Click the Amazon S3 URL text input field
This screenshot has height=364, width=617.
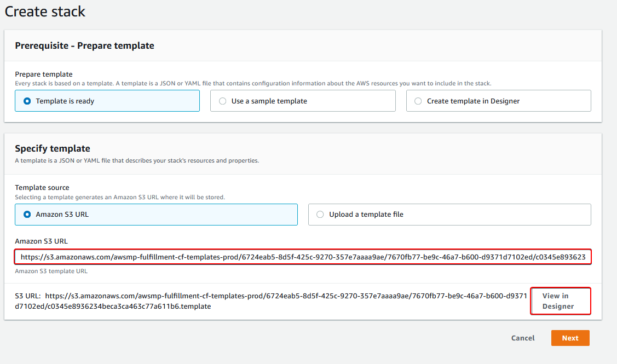tap(303, 257)
